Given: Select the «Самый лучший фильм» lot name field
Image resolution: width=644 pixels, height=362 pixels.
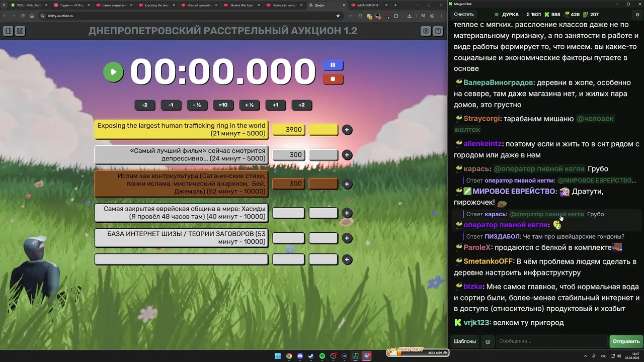Looking at the screenshot, I should pyautogui.click(x=181, y=155).
